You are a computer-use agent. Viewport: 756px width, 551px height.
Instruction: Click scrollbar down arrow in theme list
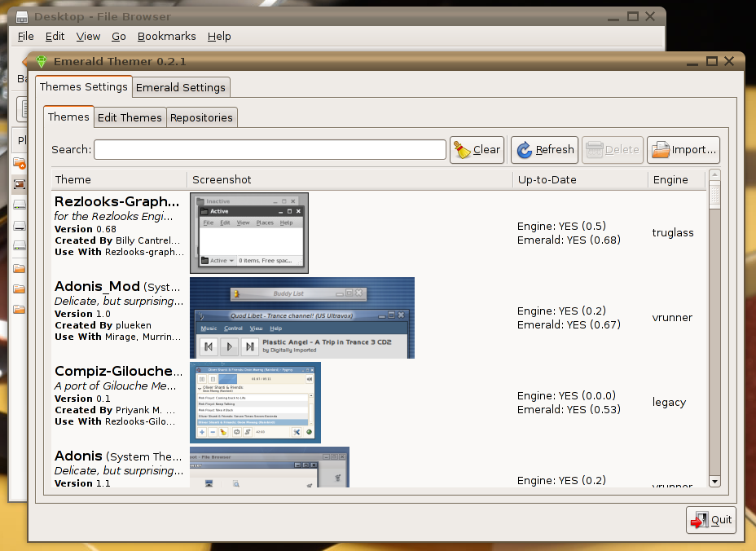[x=715, y=481]
